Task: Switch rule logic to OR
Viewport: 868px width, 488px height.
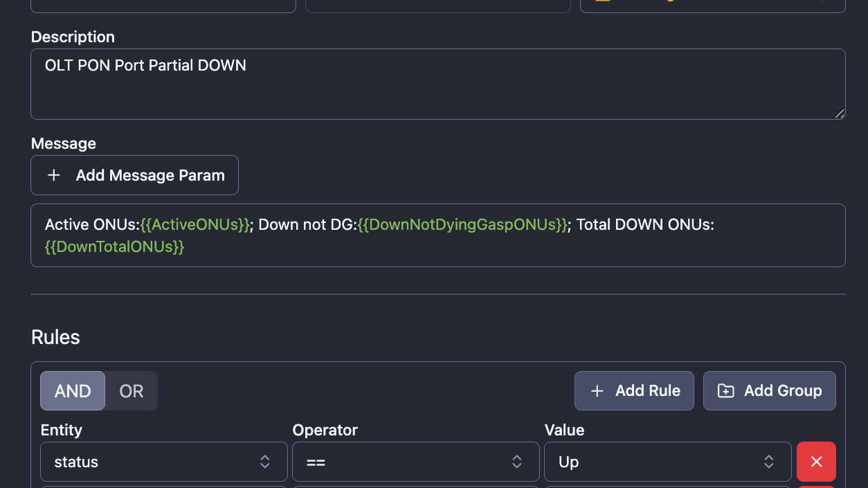Action: [x=131, y=390]
